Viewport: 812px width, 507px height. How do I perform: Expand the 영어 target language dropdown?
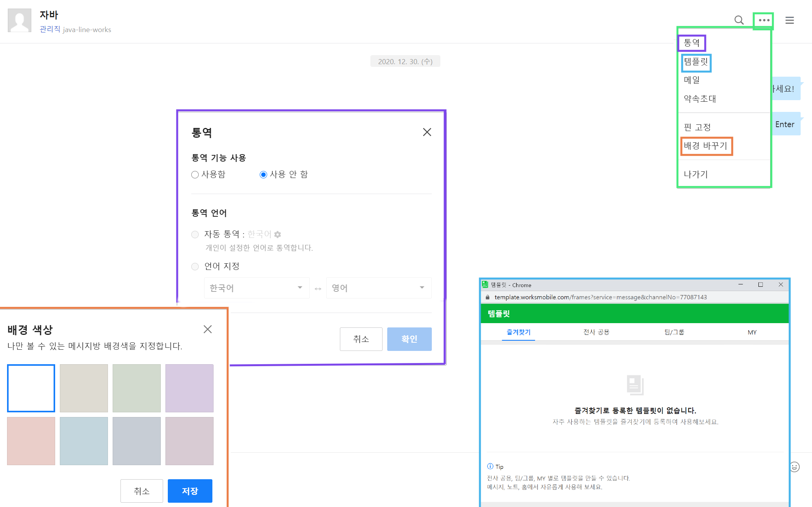point(379,288)
